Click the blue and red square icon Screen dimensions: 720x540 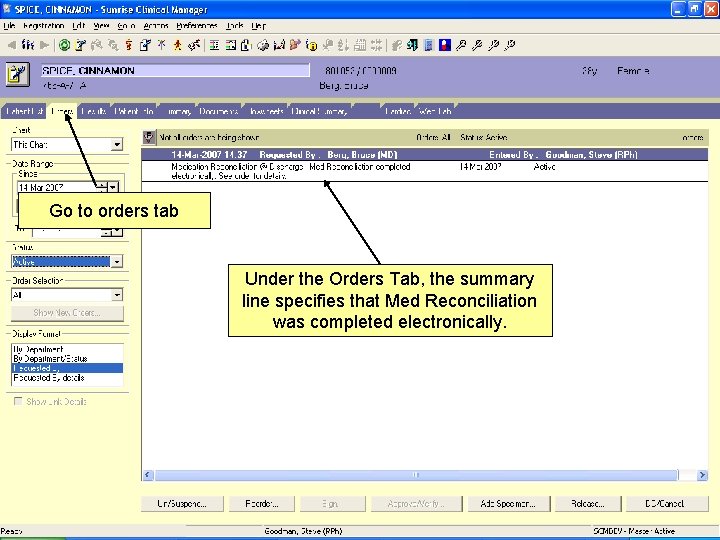444,45
